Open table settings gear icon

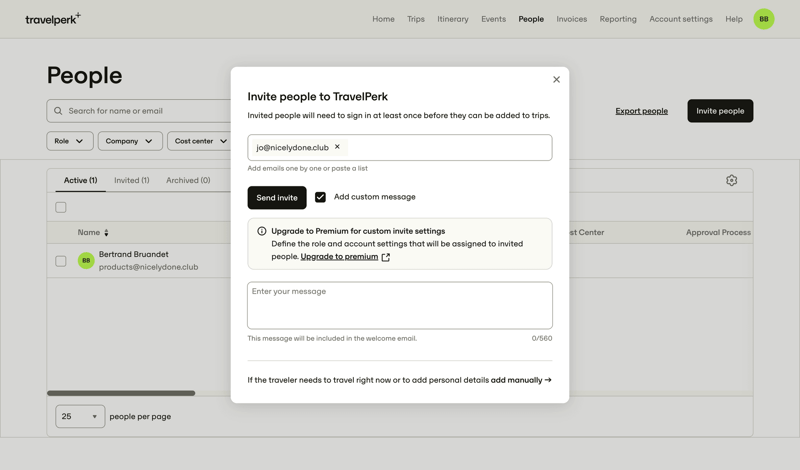pos(732,180)
